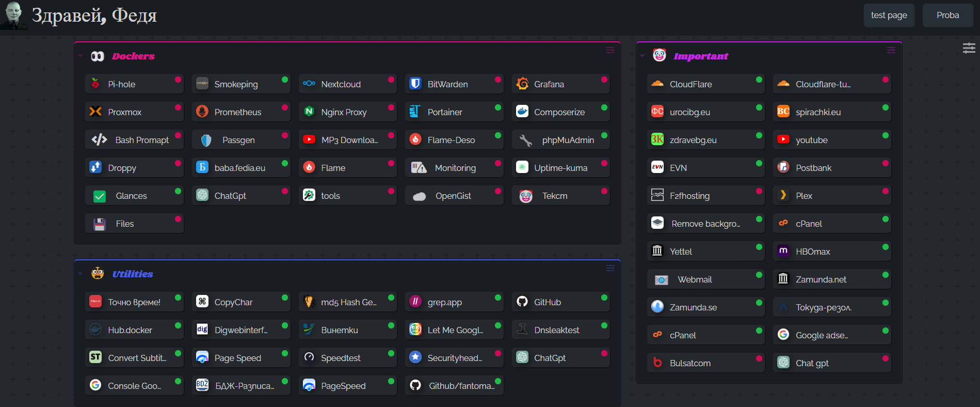Open Portainer via its icon
Screen dimensions: 980x407
[415, 112]
